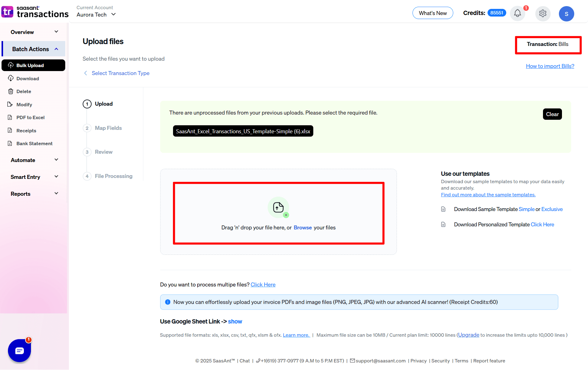Select step 4 File Processing

[x=107, y=176]
